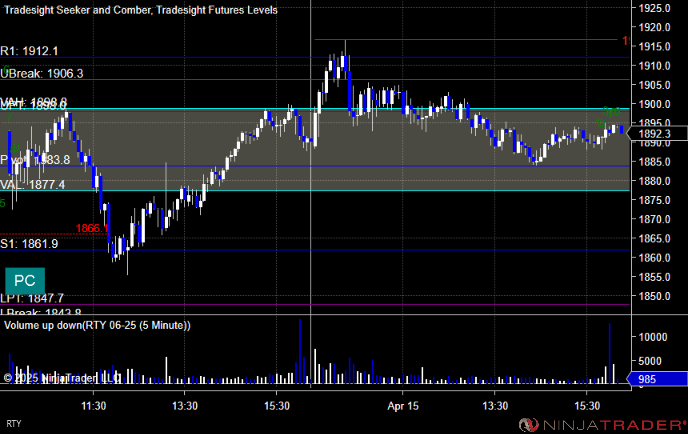
Task: Click the 1915.0 price axis label
Action: tap(655, 47)
